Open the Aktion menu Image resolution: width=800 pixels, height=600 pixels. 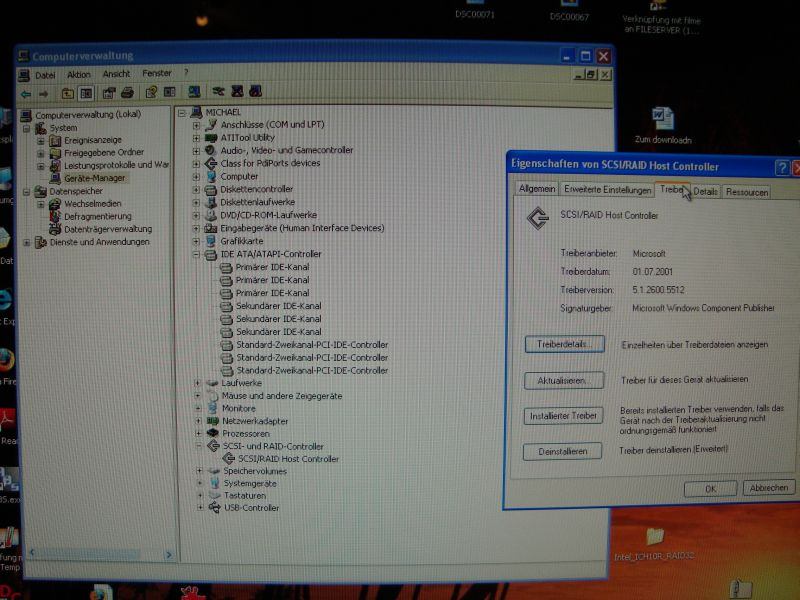click(x=79, y=75)
